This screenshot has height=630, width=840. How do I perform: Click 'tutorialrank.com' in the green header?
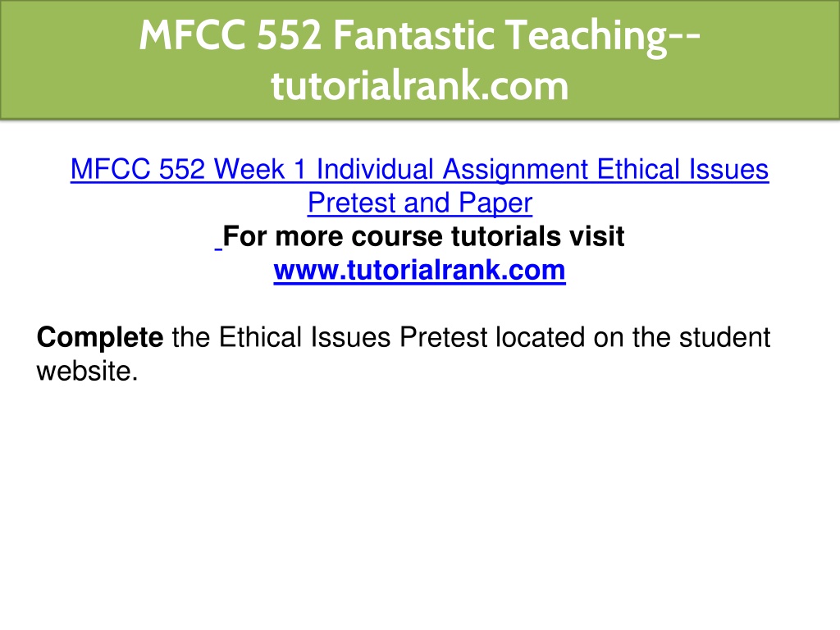point(419,85)
